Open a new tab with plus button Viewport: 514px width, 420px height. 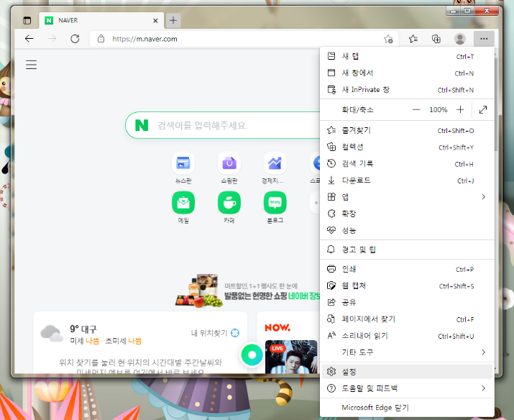173,20
